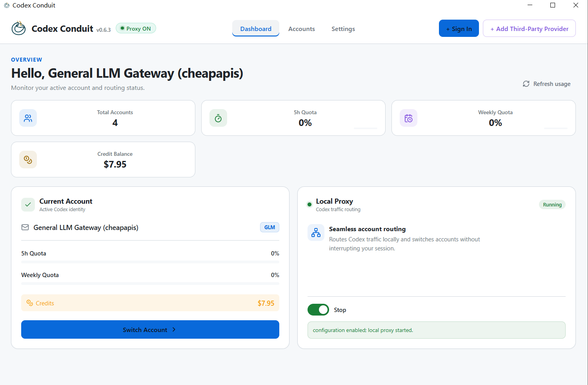
Task: Click the Credit Balance coins icon
Action: click(28, 160)
